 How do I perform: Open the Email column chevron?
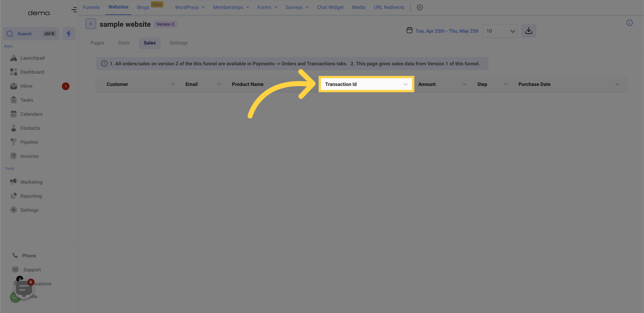click(219, 84)
